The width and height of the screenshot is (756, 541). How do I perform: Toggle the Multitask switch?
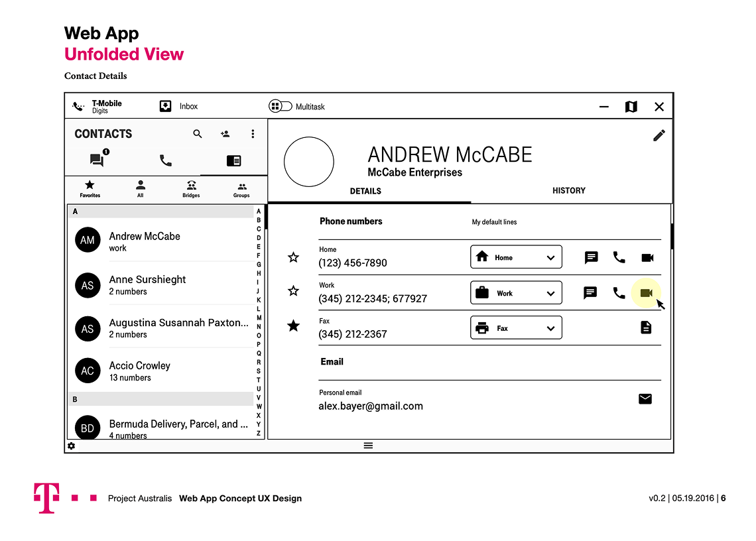coord(280,106)
